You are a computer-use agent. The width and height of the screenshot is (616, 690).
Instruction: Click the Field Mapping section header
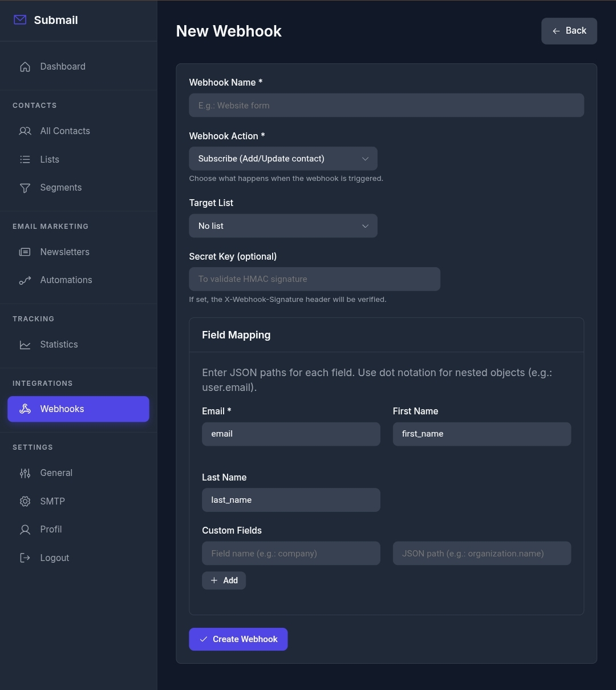tap(236, 335)
